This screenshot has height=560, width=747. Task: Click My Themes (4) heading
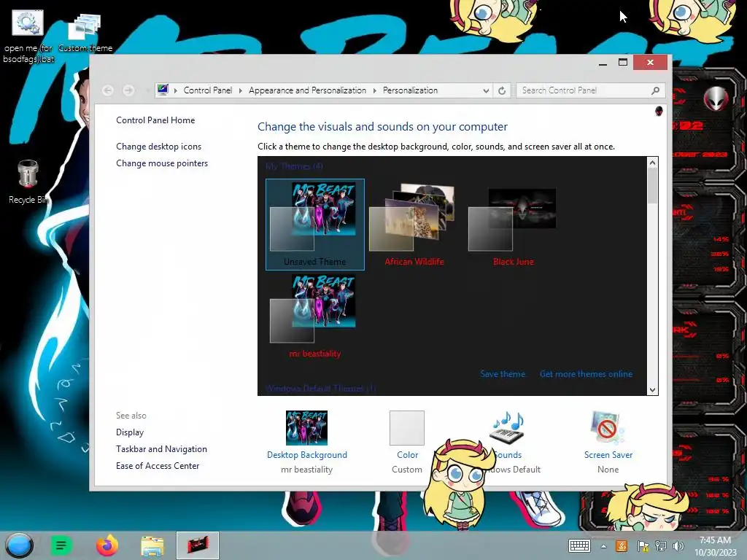pyautogui.click(x=294, y=166)
